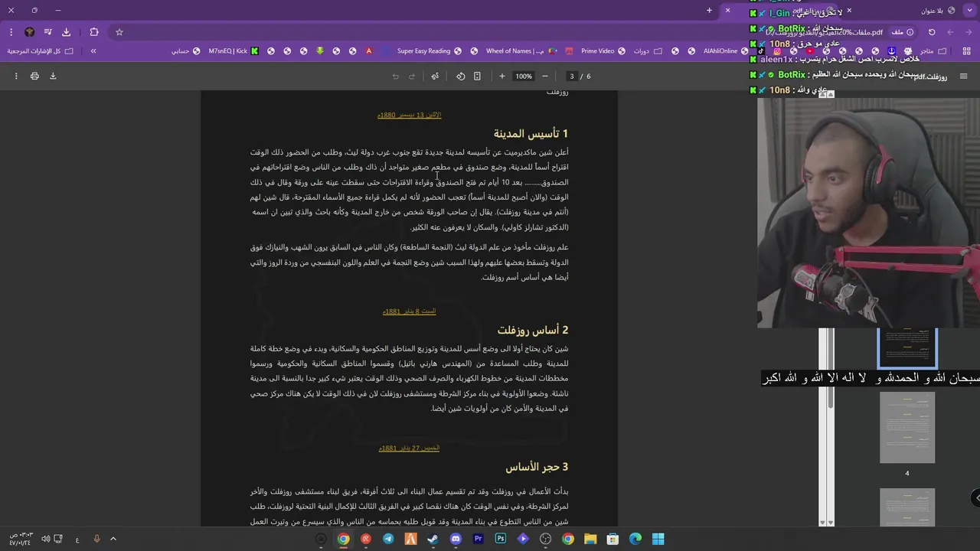Image resolution: width=980 pixels, height=551 pixels.
Task: Open the Wheel of Names bookmark
Action: coord(522,51)
